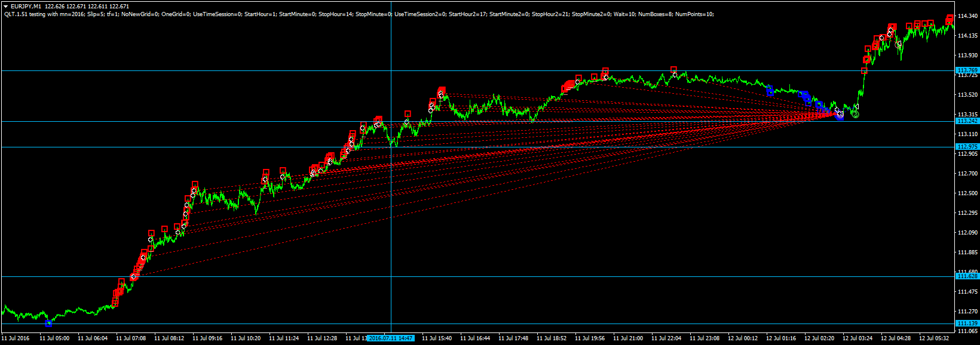Click the 112.500 value on the price scale
The width and height of the screenshot is (980, 345).
point(967,193)
